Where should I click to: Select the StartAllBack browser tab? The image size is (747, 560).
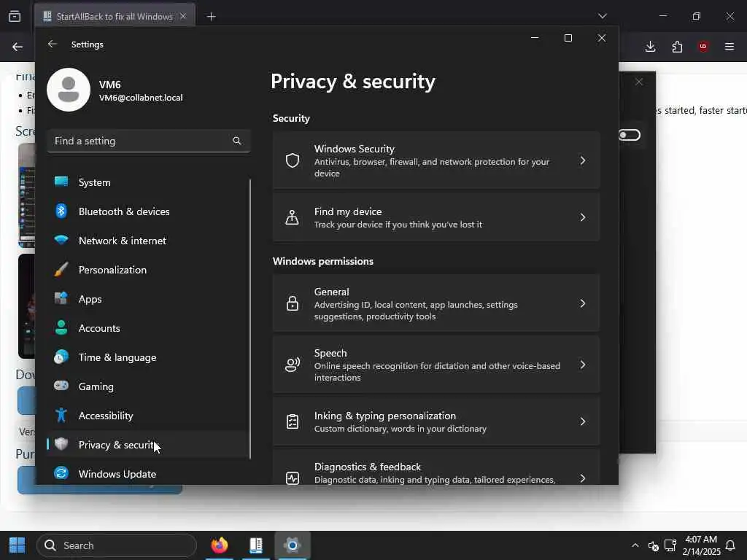click(x=115, y=16)
